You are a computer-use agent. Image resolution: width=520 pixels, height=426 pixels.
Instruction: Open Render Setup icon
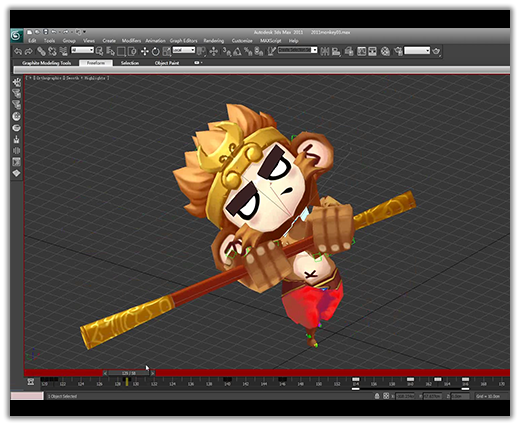pyautogui.click(x=398, y=51)
